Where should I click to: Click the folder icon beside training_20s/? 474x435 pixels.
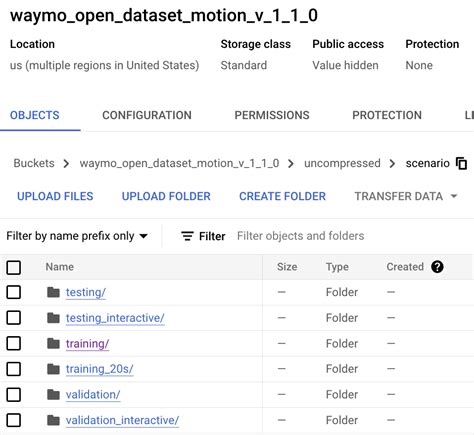click(x=53, y=369)
